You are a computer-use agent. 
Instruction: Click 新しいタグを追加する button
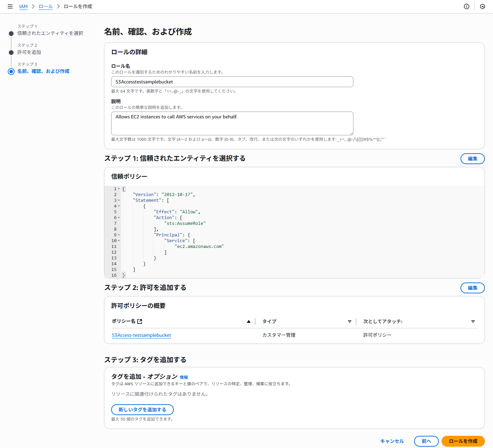pyautogui.click(x=142, y=410)
